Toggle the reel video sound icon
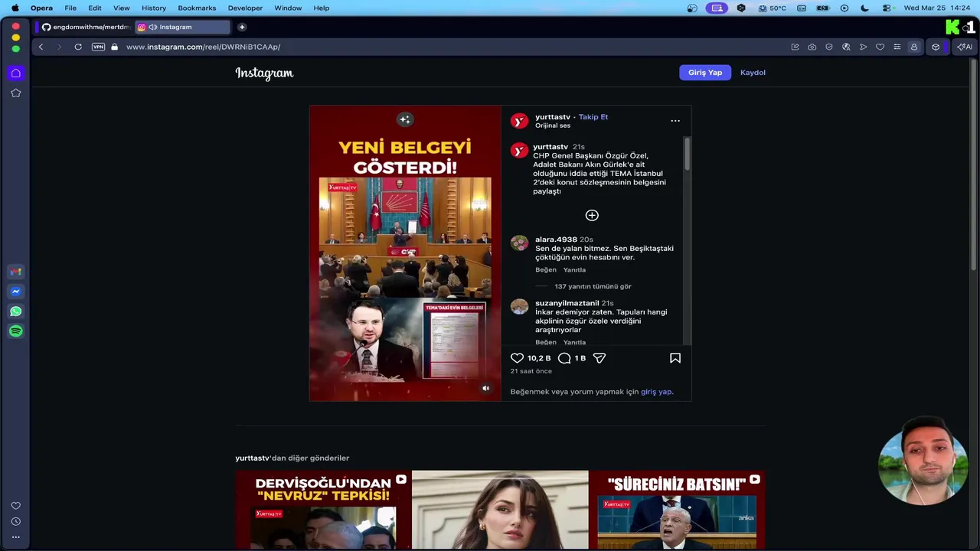 click(485, 388)
